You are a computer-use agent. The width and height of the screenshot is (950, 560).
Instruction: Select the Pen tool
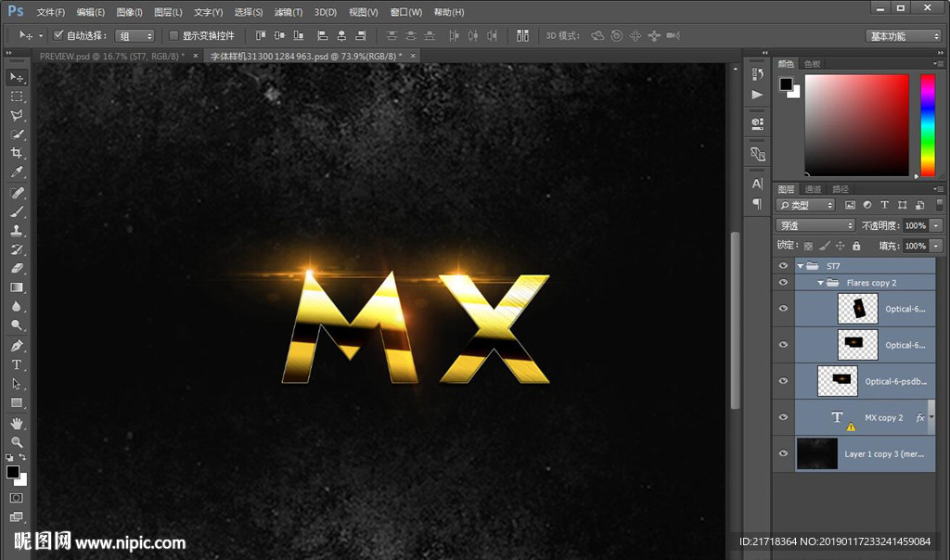click(17, 346)
